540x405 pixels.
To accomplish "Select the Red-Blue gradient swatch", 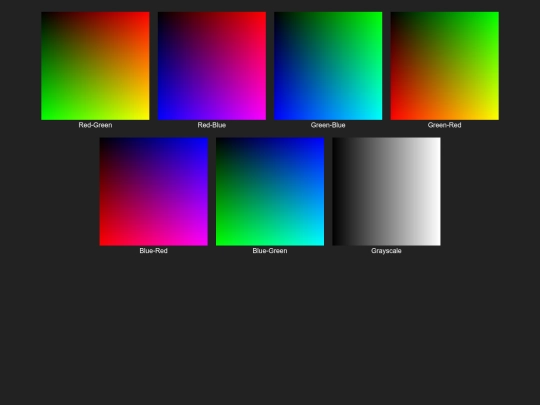I will pos(212,66).
